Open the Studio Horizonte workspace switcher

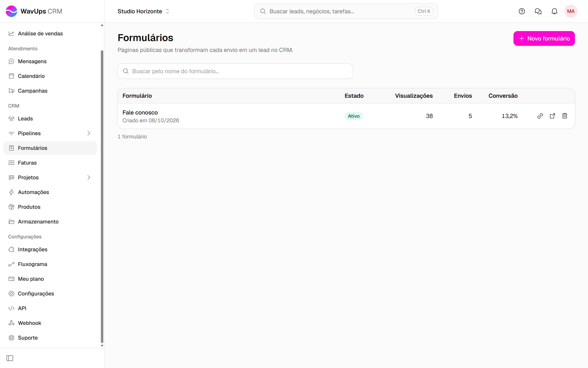143,11
